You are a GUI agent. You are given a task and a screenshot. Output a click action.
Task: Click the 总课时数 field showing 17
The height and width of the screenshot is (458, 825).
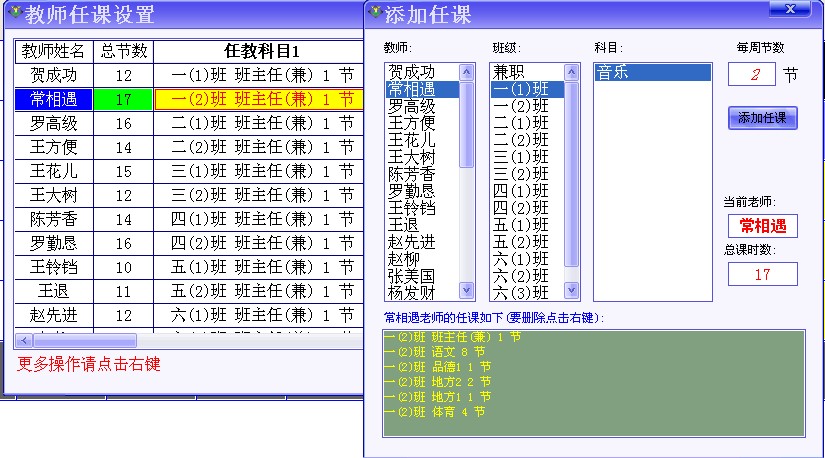(762, 274)
